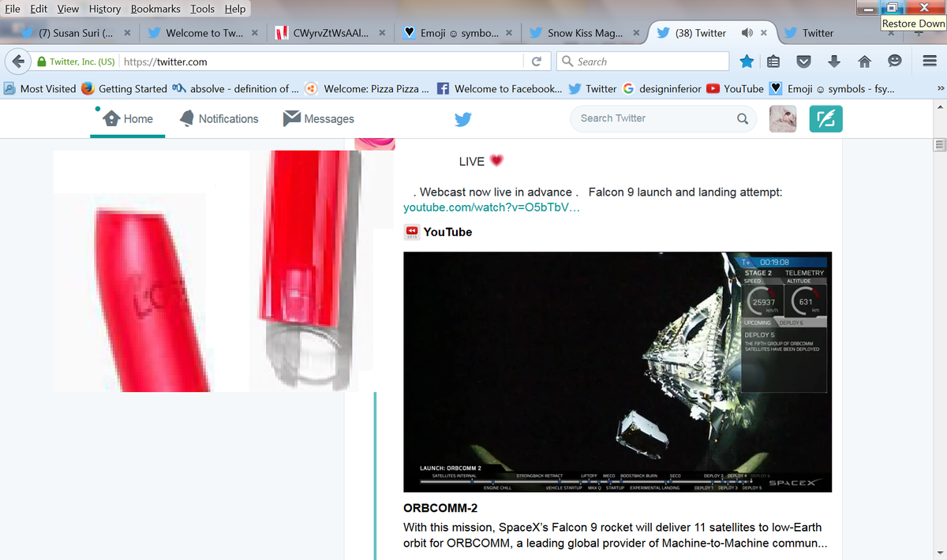Open designinferior bookmark
947x560 pixels.
(661, 88)
